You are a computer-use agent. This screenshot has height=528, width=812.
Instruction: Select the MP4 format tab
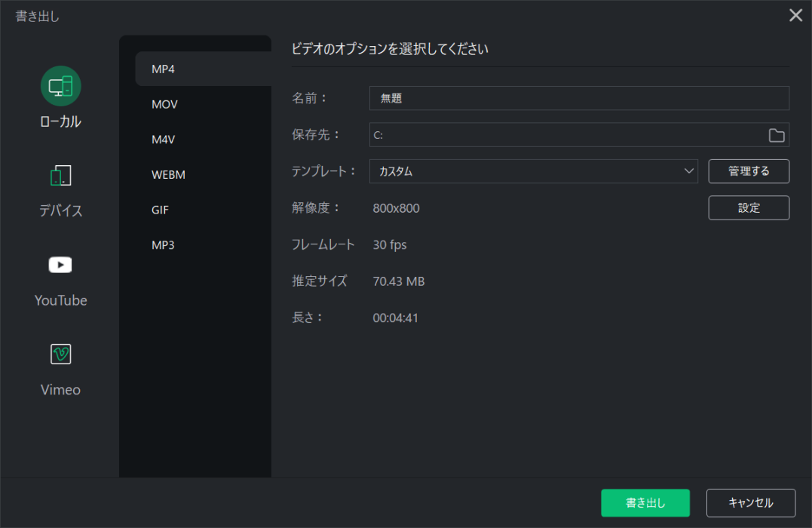pos(202,69)
